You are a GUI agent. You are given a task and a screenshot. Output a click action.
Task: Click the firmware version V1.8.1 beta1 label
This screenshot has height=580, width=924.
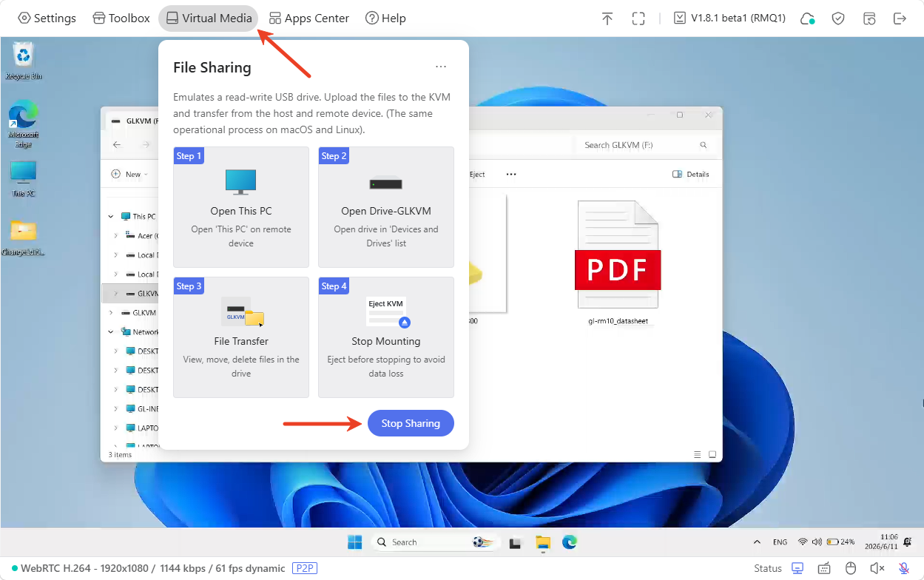pos(729,18)
